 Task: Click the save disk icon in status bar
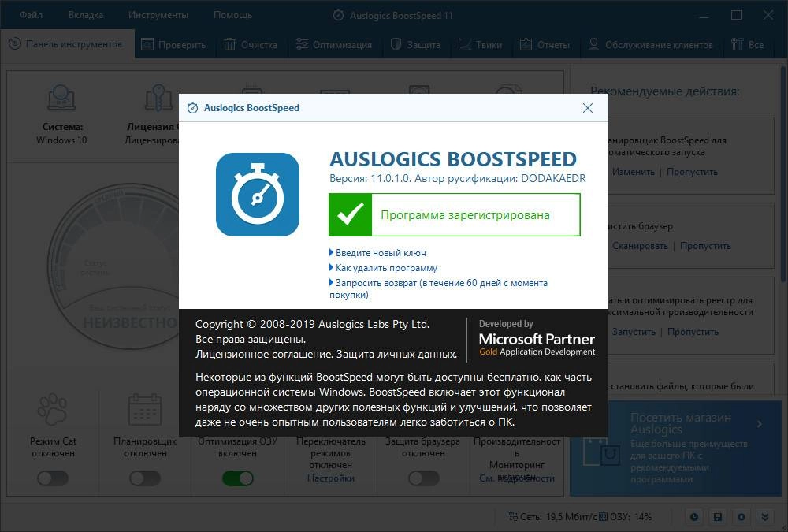click(718, 517)
